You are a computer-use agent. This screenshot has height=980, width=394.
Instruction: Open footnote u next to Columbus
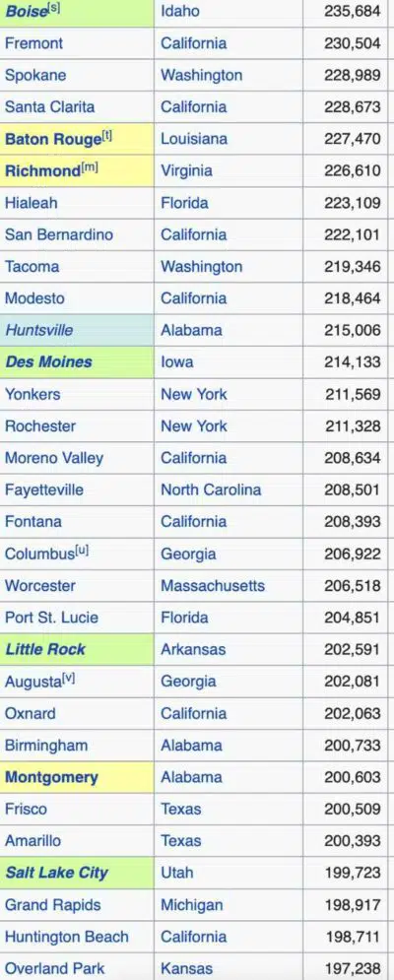pyautogui.click(x=82, y=551)
